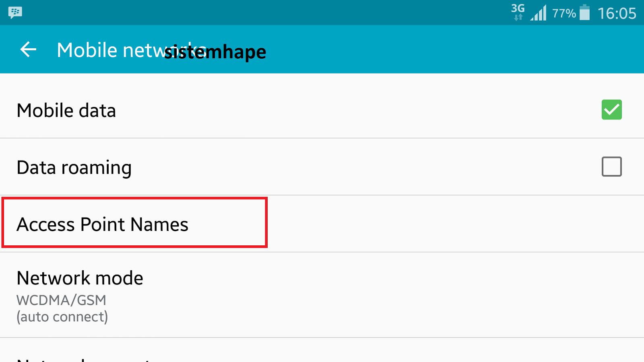The height and width of the screenshot is (362, 644).
Task: Enable the Data roaming checkbox
Action: coord(611,167)
